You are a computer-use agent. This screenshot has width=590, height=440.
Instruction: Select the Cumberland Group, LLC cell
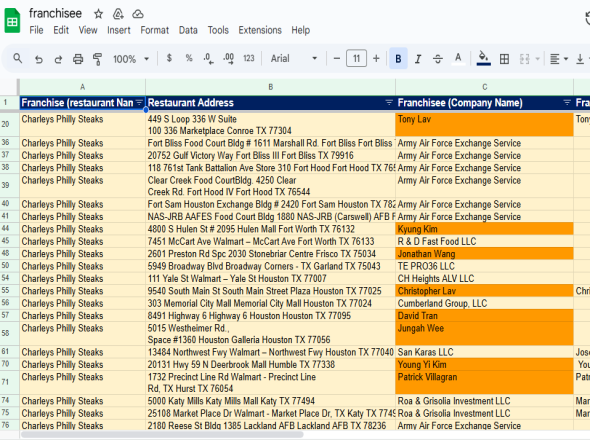(485, 303)
